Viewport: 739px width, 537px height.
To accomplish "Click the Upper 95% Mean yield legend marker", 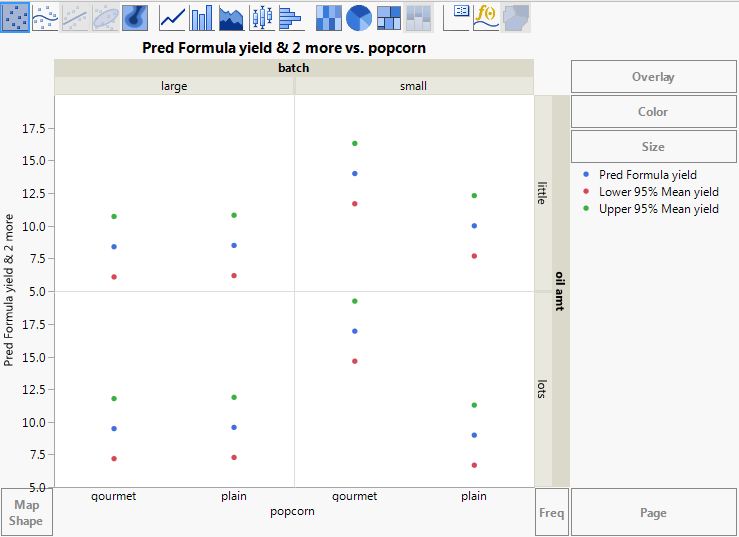I will coord(587,209).
